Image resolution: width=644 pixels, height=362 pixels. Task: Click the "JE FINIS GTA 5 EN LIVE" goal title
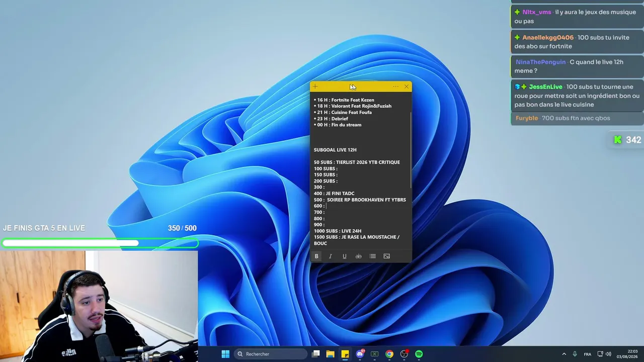pyautogui.click(x=44, y=228)
